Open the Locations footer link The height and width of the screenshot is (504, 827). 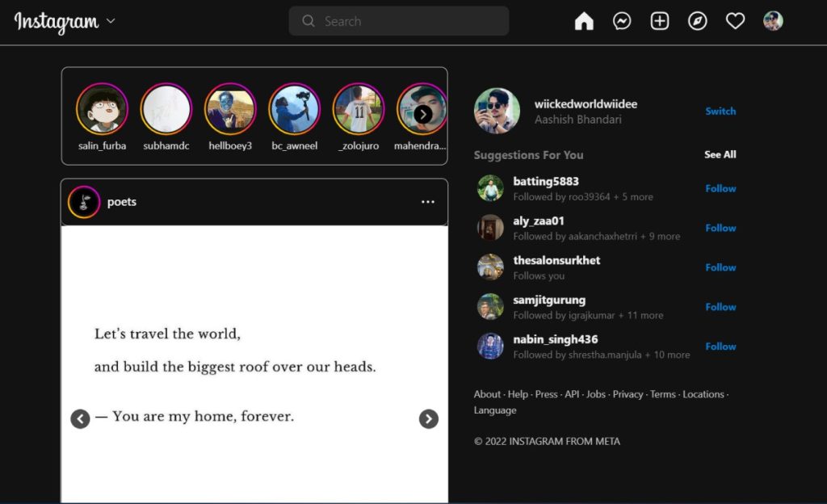[703, 394]
